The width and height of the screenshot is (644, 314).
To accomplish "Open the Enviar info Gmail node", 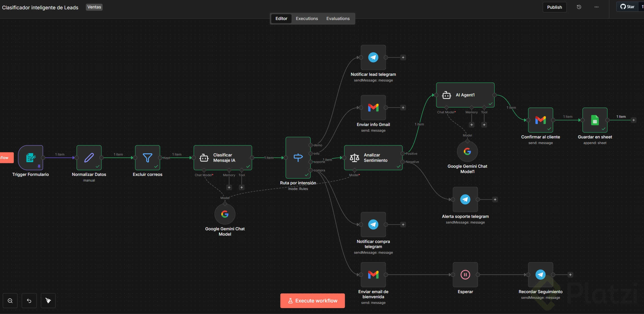I will coord(373,108).
